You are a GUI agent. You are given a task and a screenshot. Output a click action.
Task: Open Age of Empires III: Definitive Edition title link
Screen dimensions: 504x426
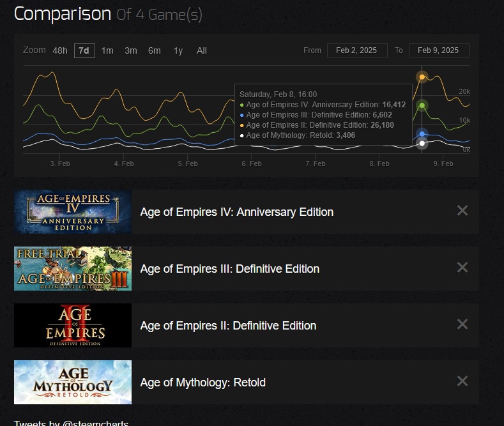[230, 269]
